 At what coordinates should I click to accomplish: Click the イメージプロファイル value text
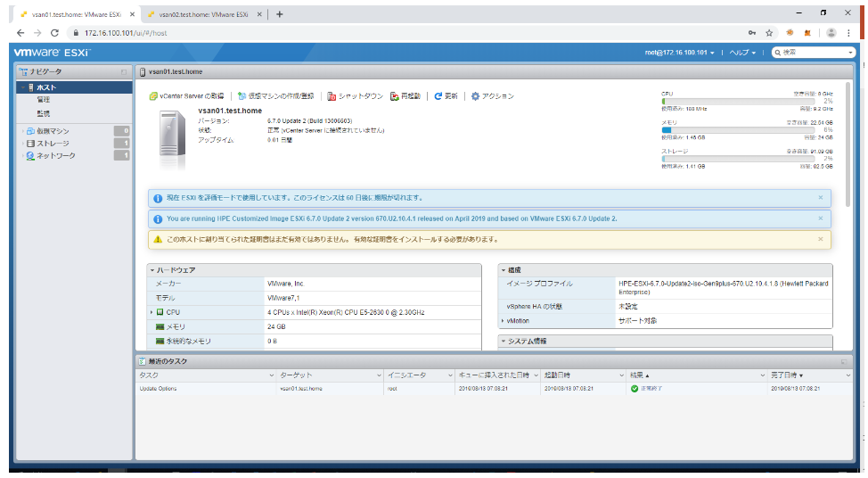[723, 287]
